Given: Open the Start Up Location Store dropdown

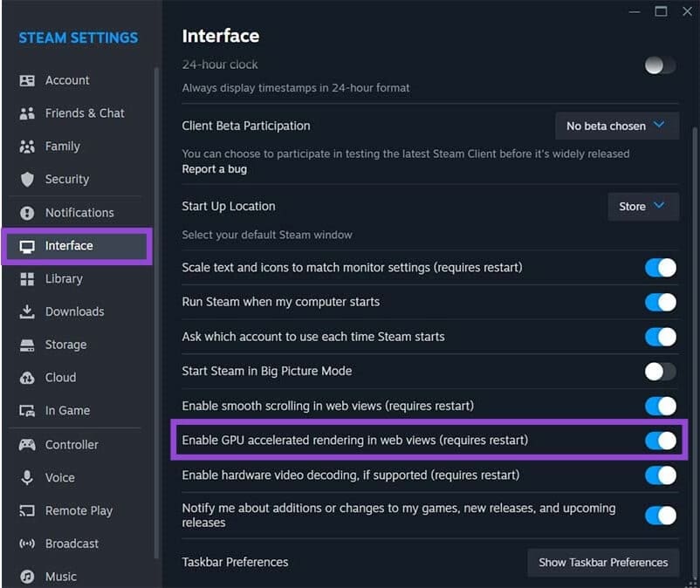Looking at the screenshot, I should tap(643, 207).
